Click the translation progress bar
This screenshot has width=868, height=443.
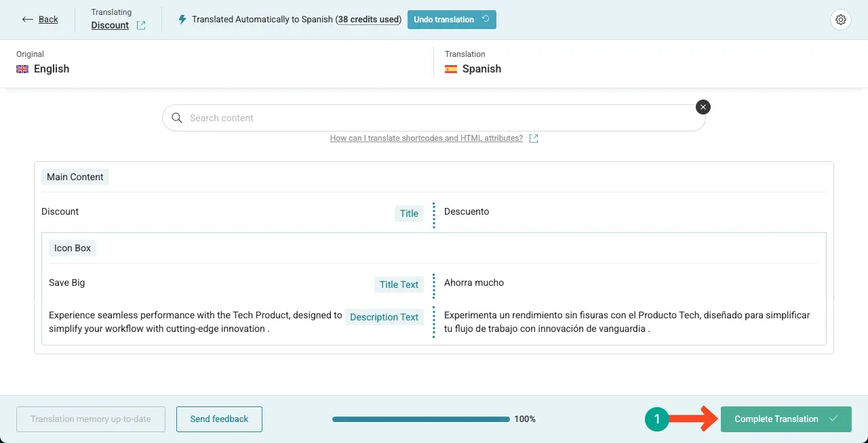click(421, 419)
